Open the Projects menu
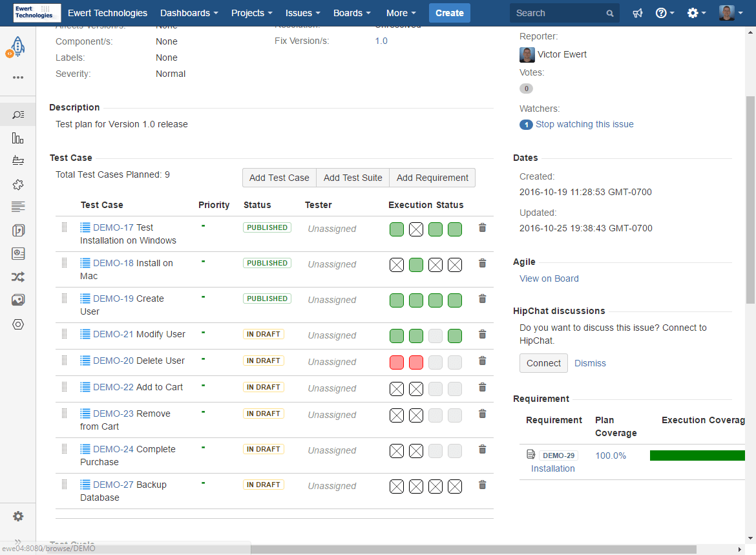Screen dimensions: 756x555 tap(252, 13)
